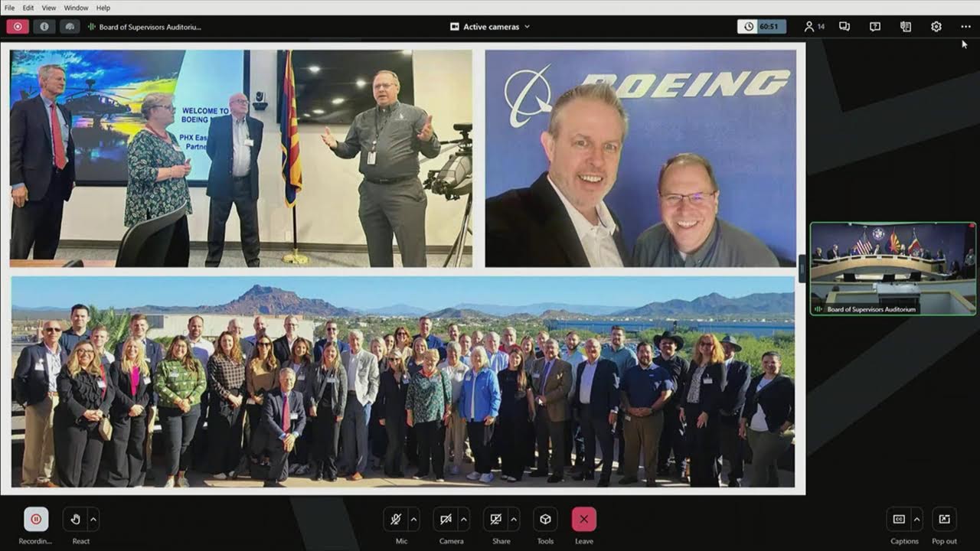This screenshot has height=551, width=980.
Task: Pause the recording with the Recording button
Action: pos(36,519)
